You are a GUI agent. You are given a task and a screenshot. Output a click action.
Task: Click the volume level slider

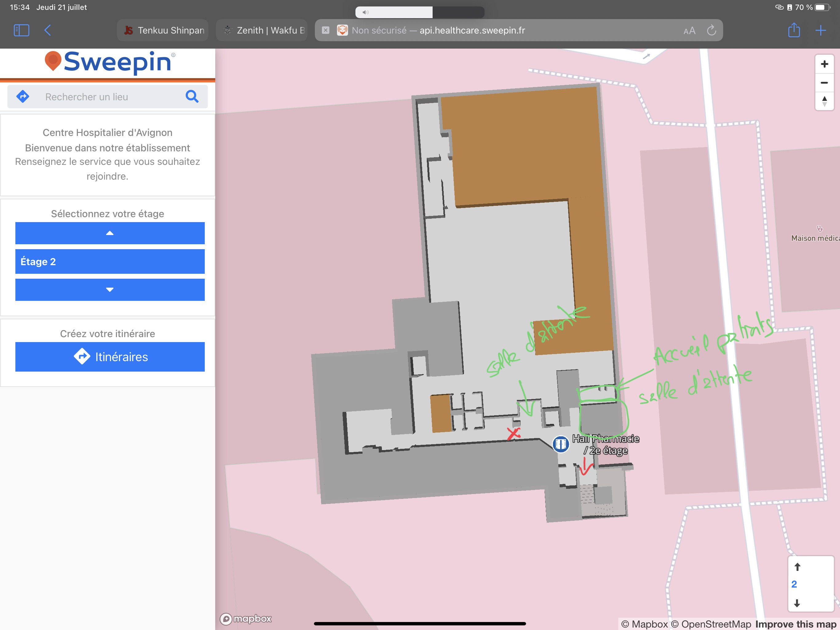[x=420, y=12]
